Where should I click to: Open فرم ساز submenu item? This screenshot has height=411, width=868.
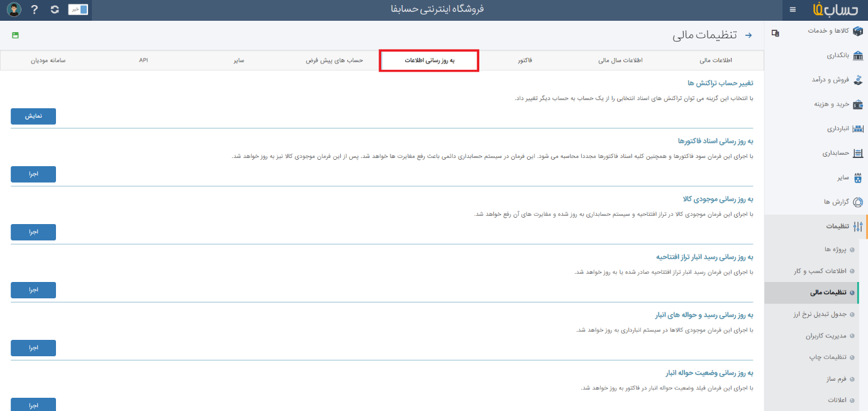tap(837, 379)
